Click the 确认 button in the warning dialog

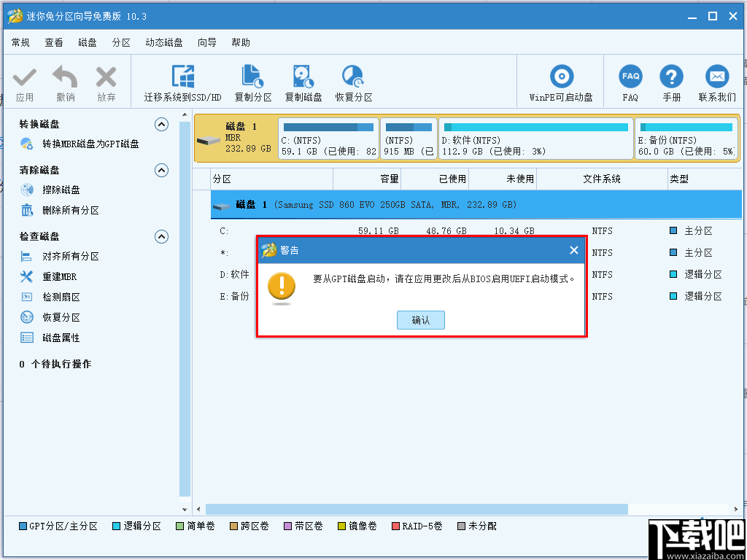click(420, 319)
